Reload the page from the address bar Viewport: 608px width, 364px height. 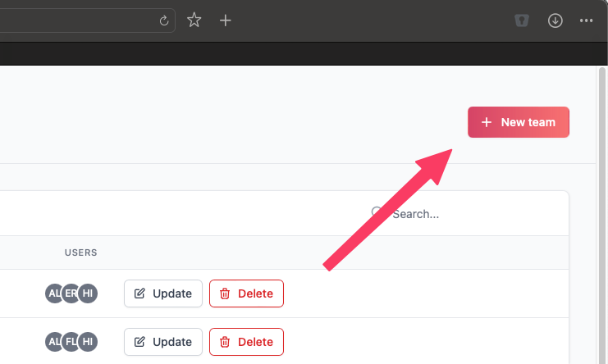pos(164,20)
